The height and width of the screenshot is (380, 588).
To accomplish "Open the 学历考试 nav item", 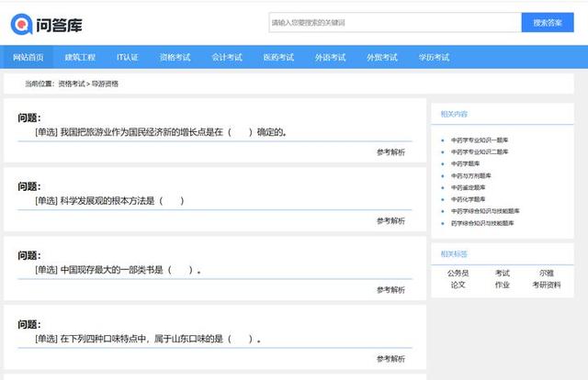I will (x=434, y=57).
